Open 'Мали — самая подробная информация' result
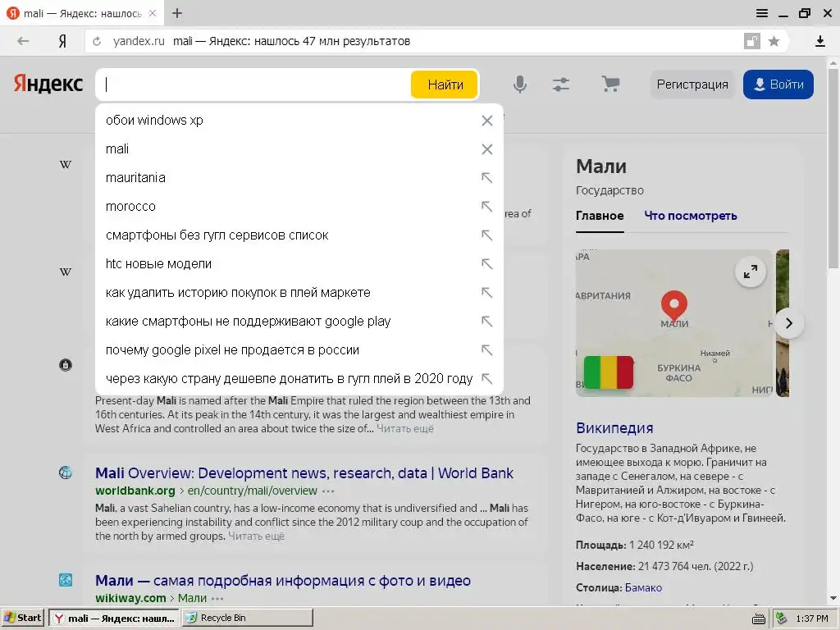Screen dimensions: 840x630 (x=283, y=581)
